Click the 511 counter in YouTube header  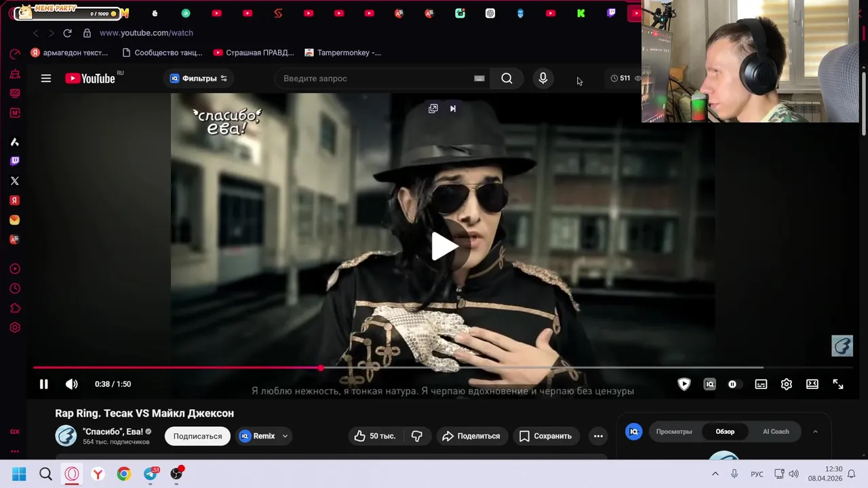(x=620, y=79)
